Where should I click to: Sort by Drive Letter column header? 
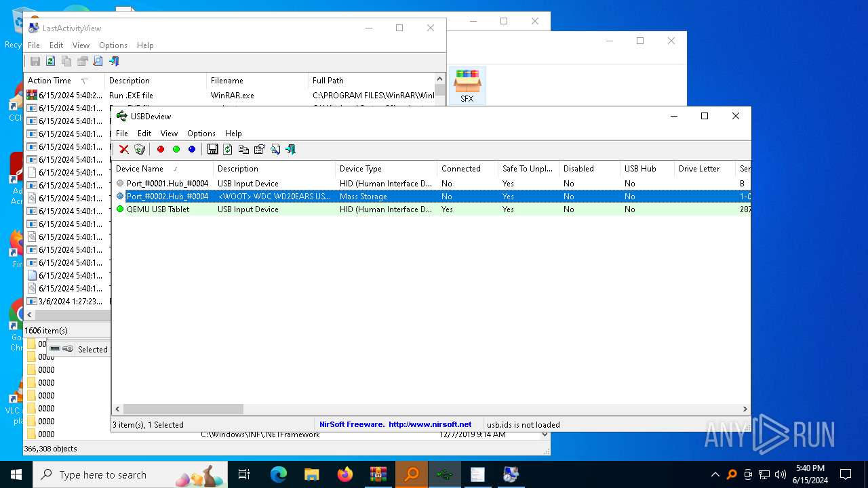click(705, 169)
